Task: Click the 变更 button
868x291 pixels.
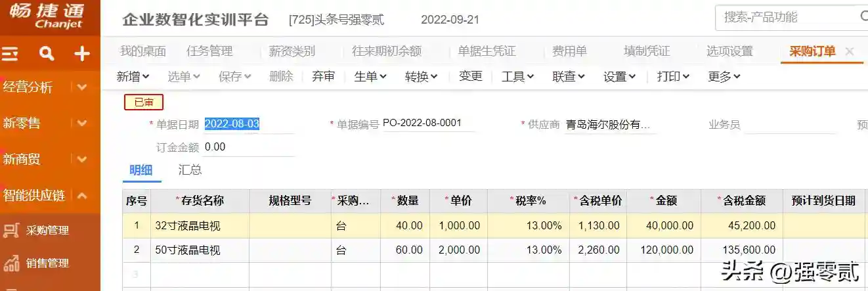Action: tap(471, 77)
